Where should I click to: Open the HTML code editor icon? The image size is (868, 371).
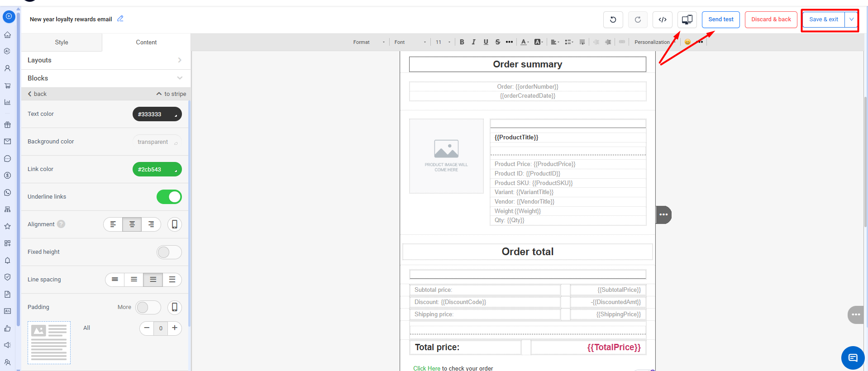[x=662, y=19]
